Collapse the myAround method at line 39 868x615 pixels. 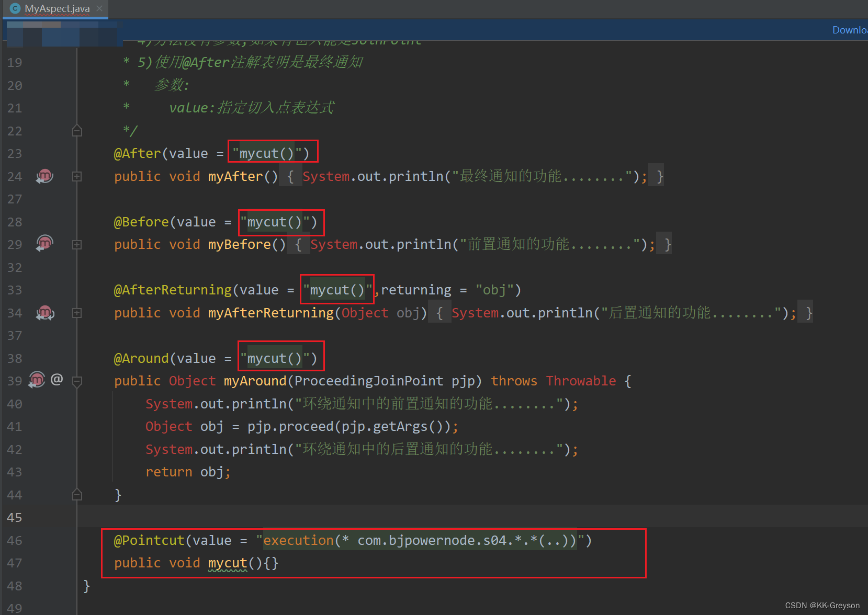[77, 381]
